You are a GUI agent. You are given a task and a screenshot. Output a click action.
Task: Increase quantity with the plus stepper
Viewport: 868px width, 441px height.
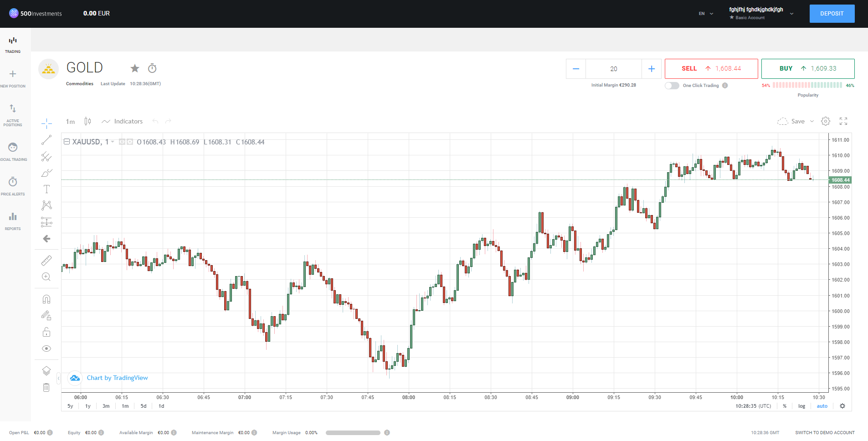[652, 69]
